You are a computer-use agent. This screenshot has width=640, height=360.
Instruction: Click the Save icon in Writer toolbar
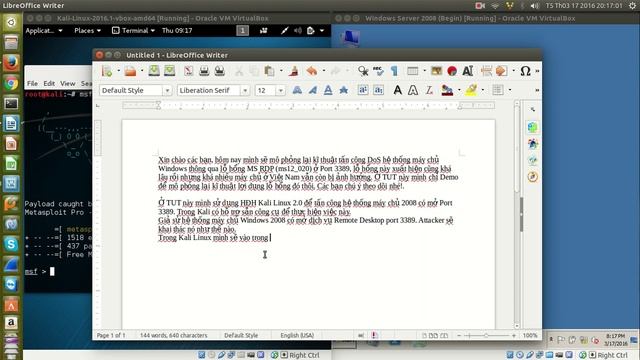point(154,71)
